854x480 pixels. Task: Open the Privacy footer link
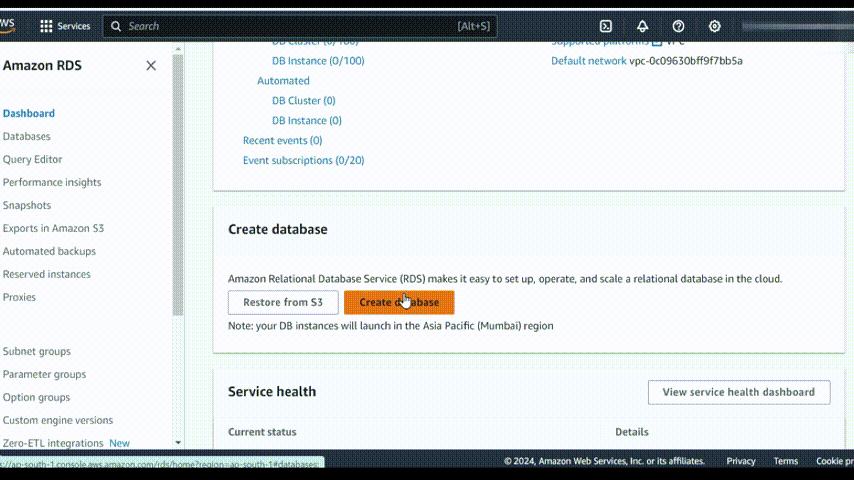click(741, 461)
